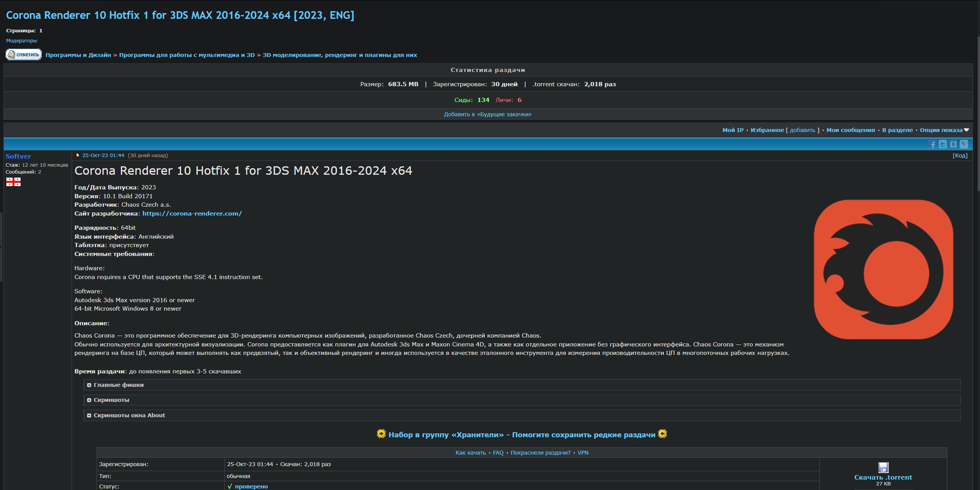980x490 pixels.
Task: Expand the 'Главные фишки' spoiler
Action: click(x=522, y=385)
